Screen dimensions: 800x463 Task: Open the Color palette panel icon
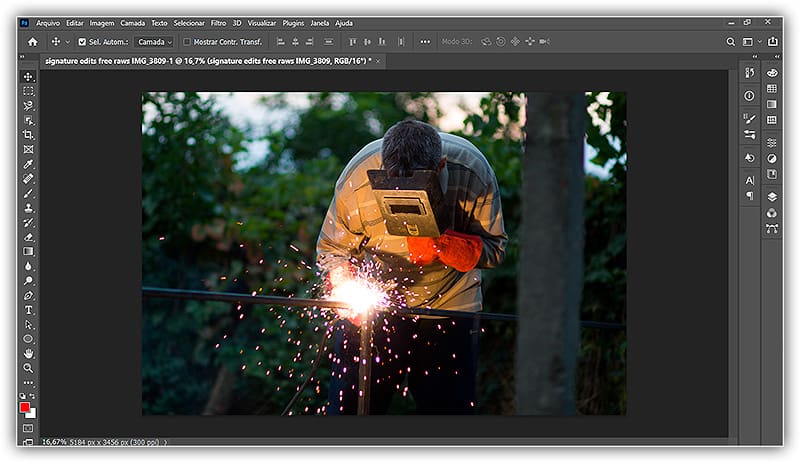point(772,73)
